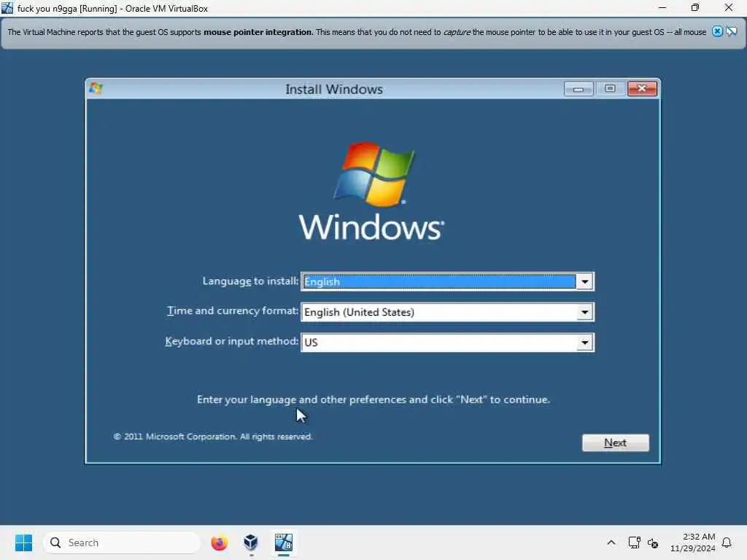Viewport: 747px width, 560px height.
Task: Dismiss the mouse integration notification
Action: pyautogui.click(x=717, y=31)
